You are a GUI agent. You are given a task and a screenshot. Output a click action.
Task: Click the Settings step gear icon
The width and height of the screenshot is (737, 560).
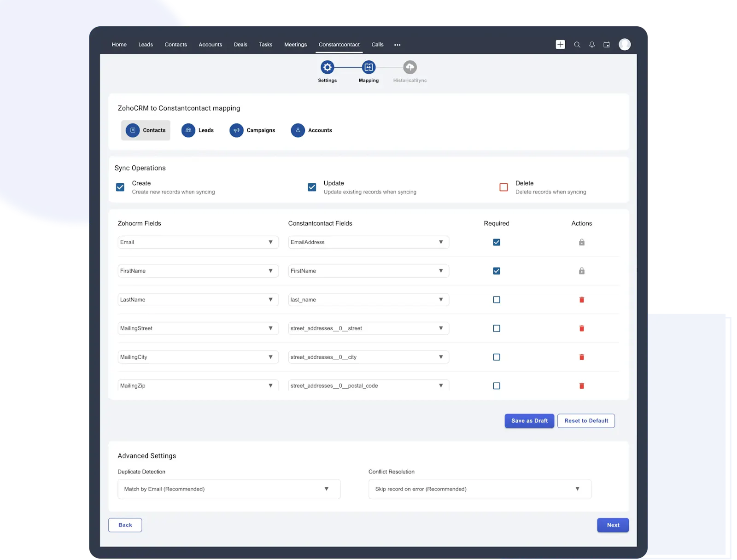click(x=328, y=67)
